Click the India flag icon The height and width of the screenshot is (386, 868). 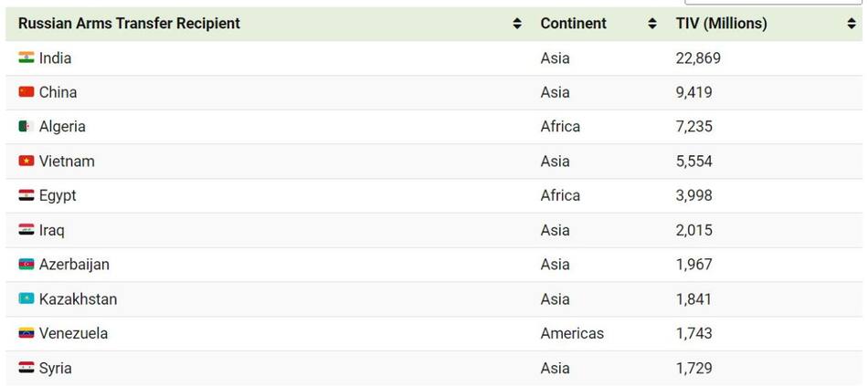tap(26, 57)
